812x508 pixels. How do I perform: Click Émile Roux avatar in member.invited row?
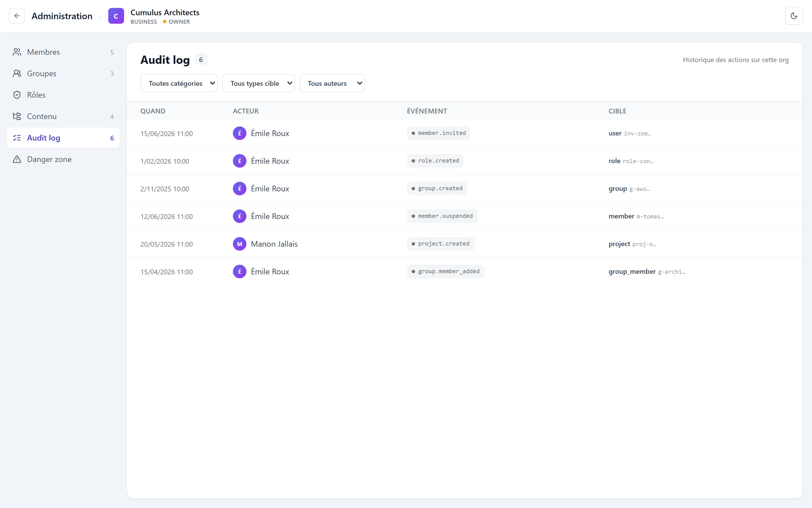pos(240,133)
